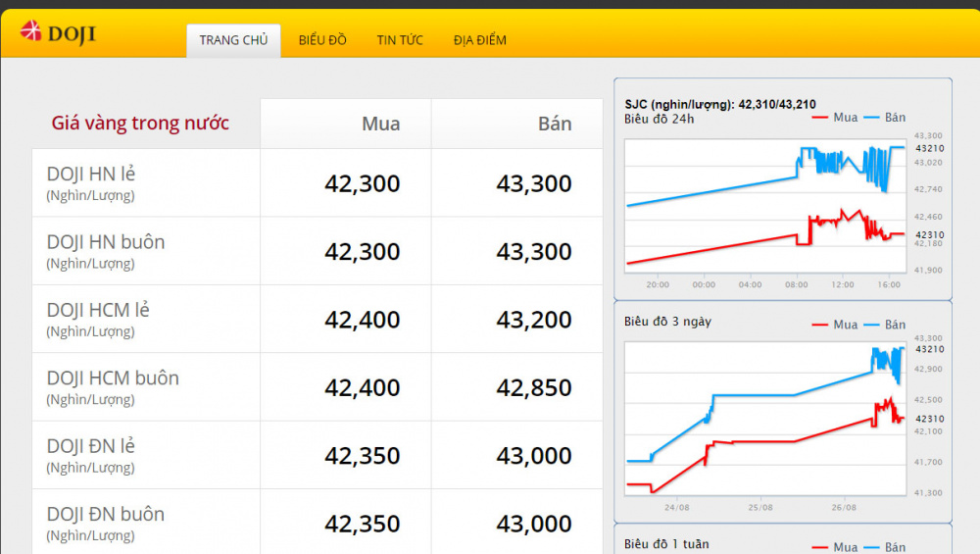Click DOJI HCM lẻ sell price 43,200

point(534,321)
